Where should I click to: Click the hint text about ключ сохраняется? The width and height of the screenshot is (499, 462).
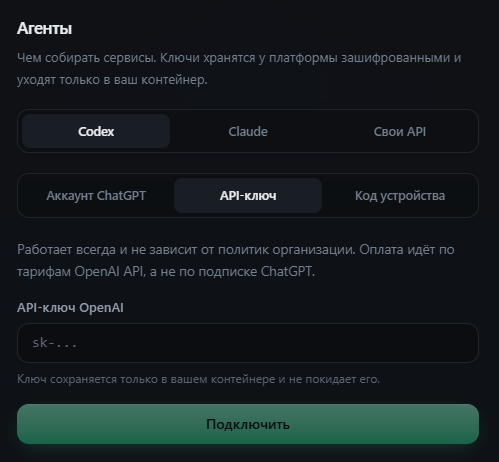198,379
